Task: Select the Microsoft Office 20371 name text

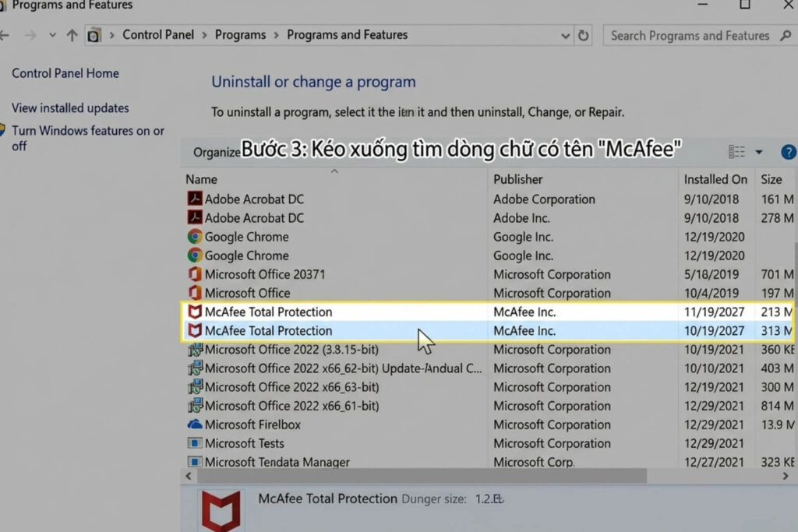Action: (x=265, y=274)
